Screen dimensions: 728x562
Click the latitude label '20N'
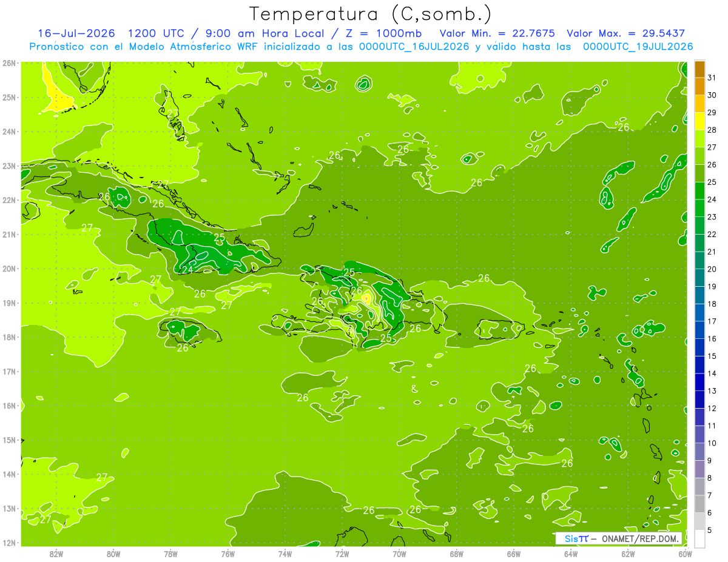8,269
